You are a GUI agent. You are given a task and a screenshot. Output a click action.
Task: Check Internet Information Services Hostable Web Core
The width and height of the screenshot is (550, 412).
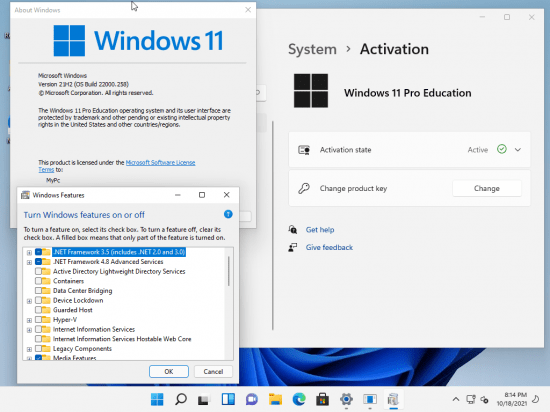[x=38, y=339]
